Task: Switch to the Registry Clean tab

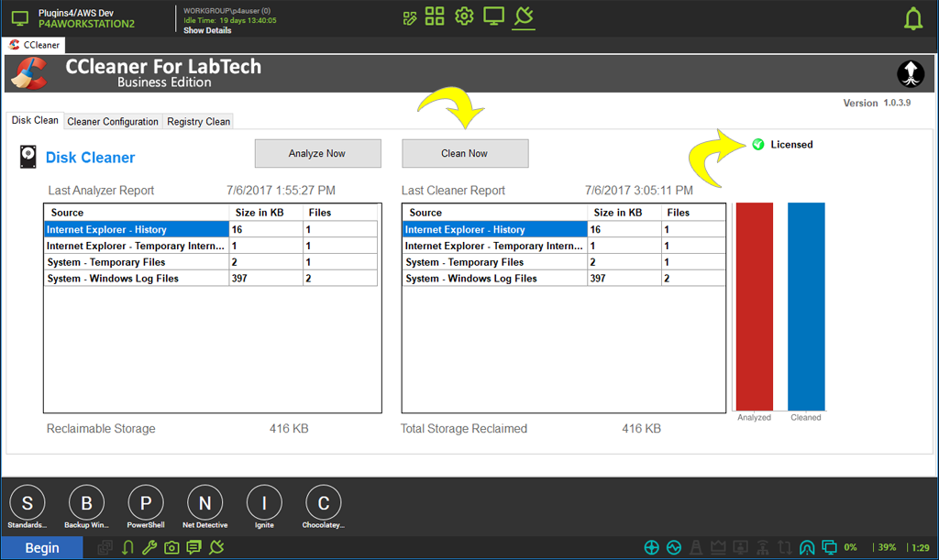Action: click(198, 122)
